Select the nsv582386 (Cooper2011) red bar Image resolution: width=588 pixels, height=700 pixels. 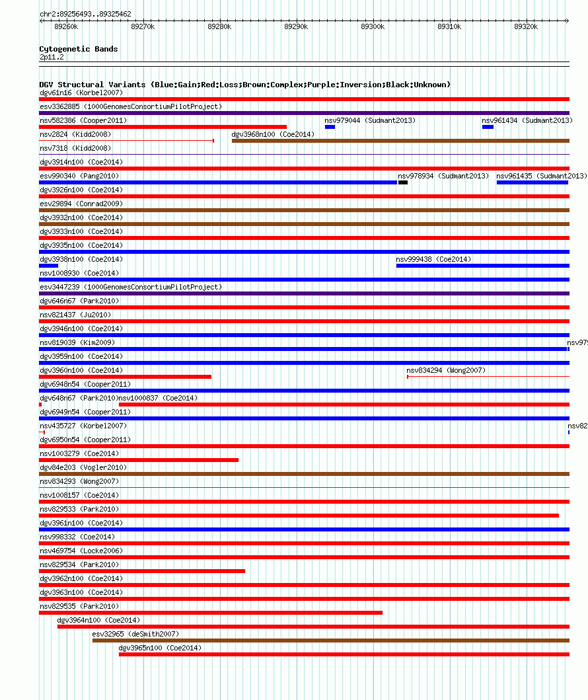point(163,127)
